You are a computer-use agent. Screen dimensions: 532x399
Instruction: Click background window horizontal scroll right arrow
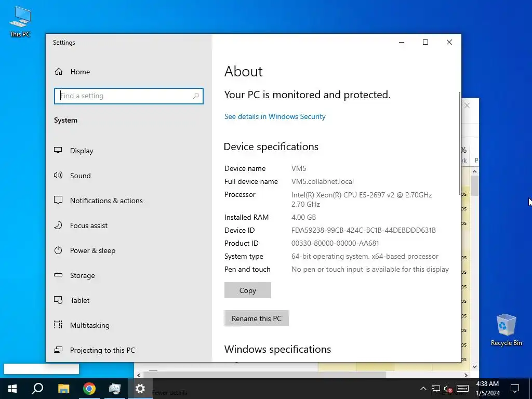[x=466, y=375]
